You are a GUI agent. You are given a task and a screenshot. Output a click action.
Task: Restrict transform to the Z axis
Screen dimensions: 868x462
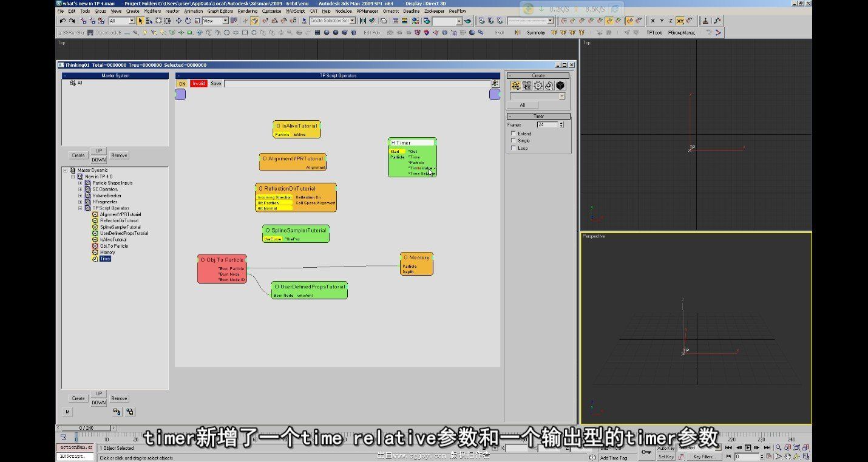671,21
